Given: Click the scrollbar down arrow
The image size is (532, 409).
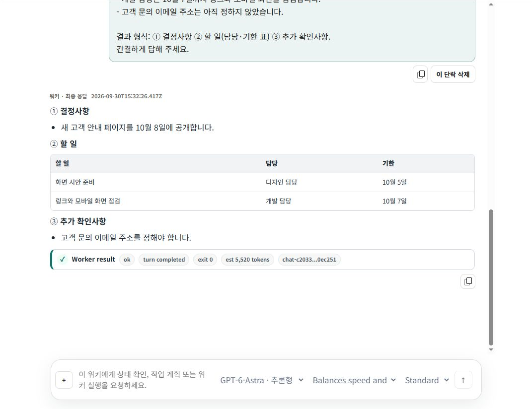Looking at the screenshot, I should tap(491, 349).
